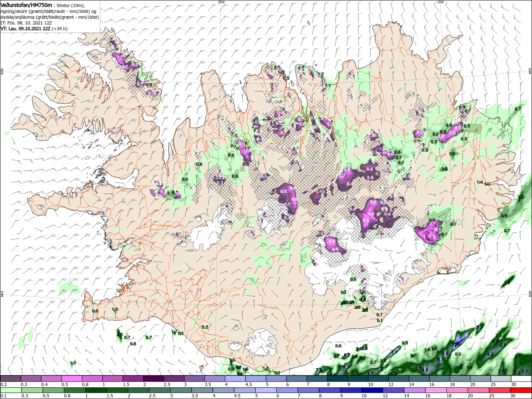
Task: Click snow legend swatch for 20–25
Action: pos(480,379)
